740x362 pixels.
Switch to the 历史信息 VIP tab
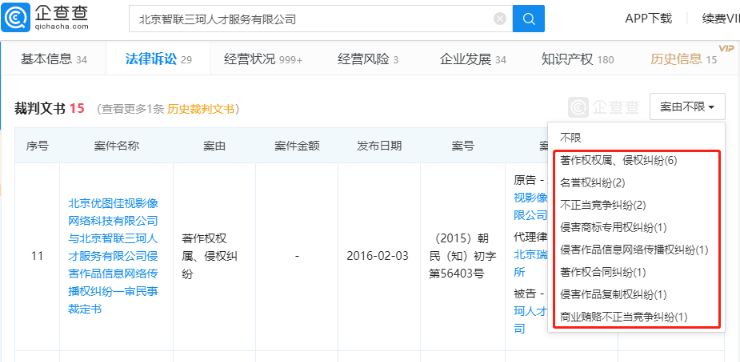[x=684, y=59]
